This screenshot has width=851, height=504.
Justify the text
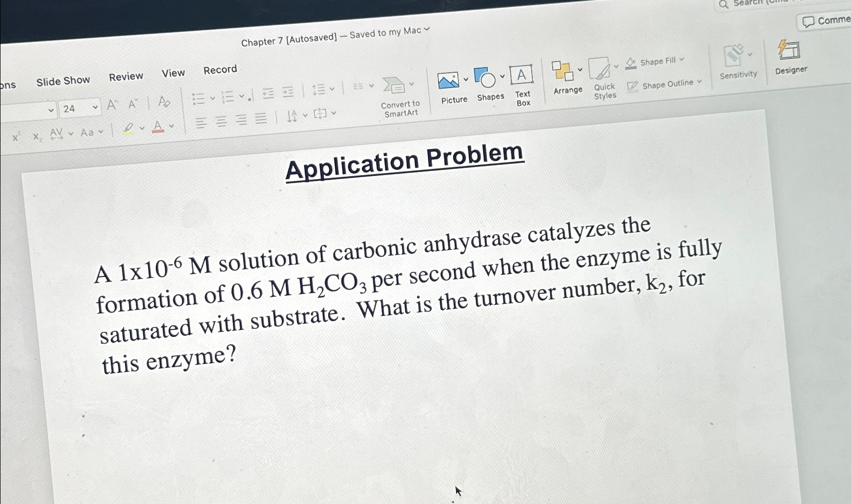tap(261, 119)
